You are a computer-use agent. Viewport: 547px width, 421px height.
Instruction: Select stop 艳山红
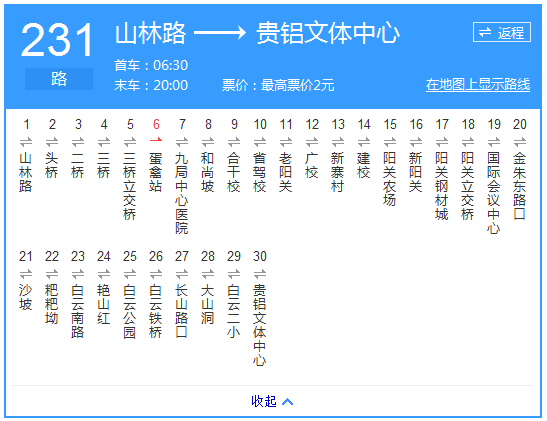coord(104,305)
